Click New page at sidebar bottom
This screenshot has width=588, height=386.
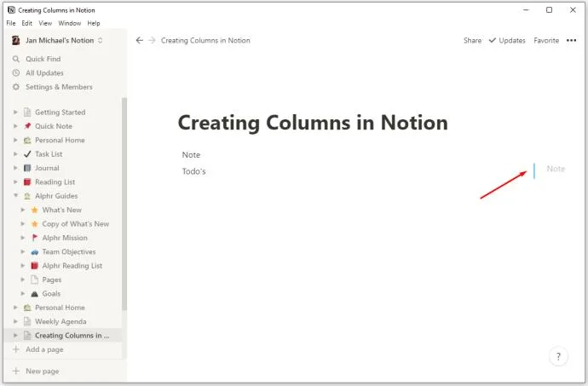pyautogui.click(x=43, y=371)
